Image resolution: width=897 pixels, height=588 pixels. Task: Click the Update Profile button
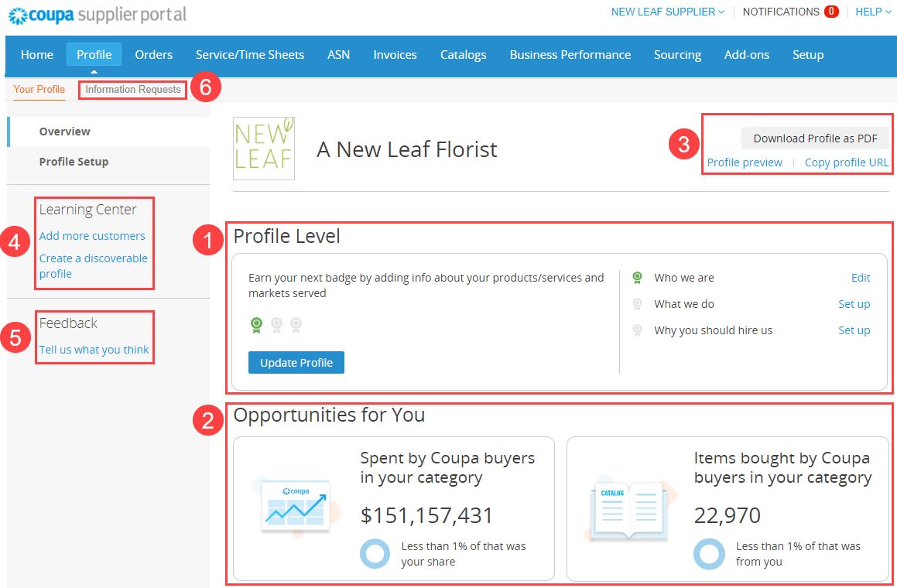pyautogui.click(x=296, y=362)
